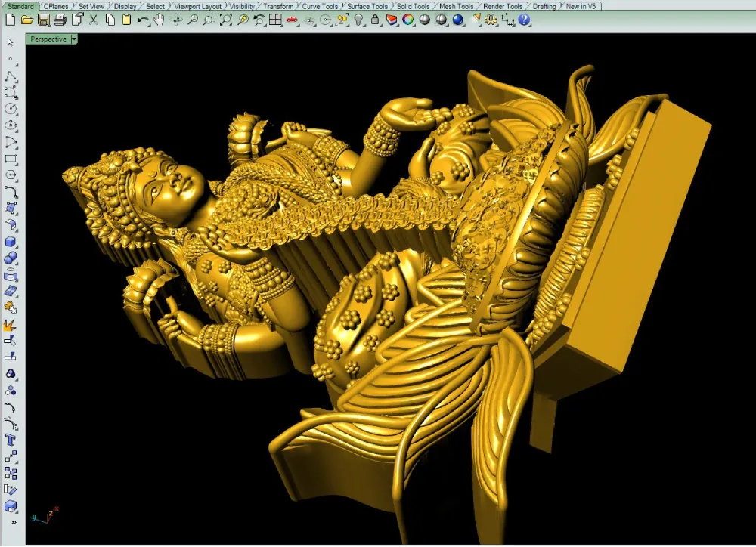This screenshot has width=756, height=547.
Task: Explode objects with the orange burst icon
Action: (x=11, y=324)
